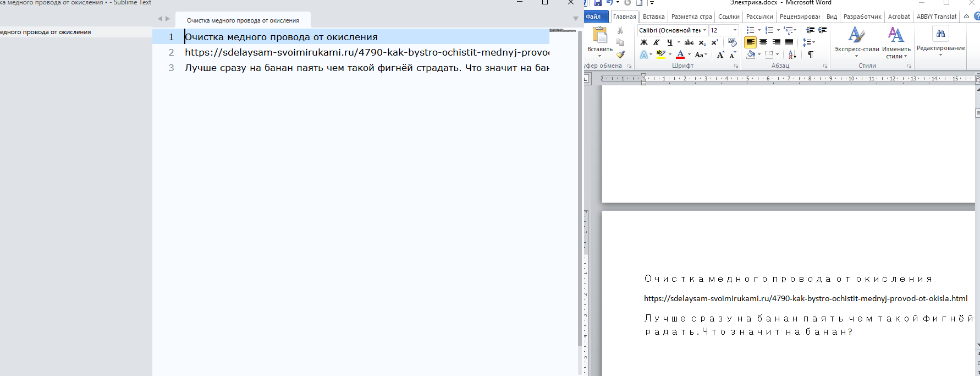Viewport: 980px width, 376px height.
Task: Sort text with the A-Я sort icon
Action: (792, 55)
